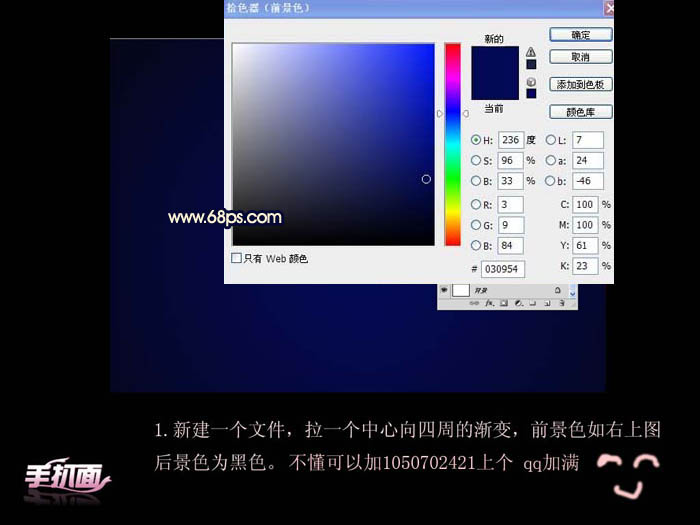This screenshot has height=525, width=700.
Task: Click the 添加到色板 button
Action: pos(580,84)
